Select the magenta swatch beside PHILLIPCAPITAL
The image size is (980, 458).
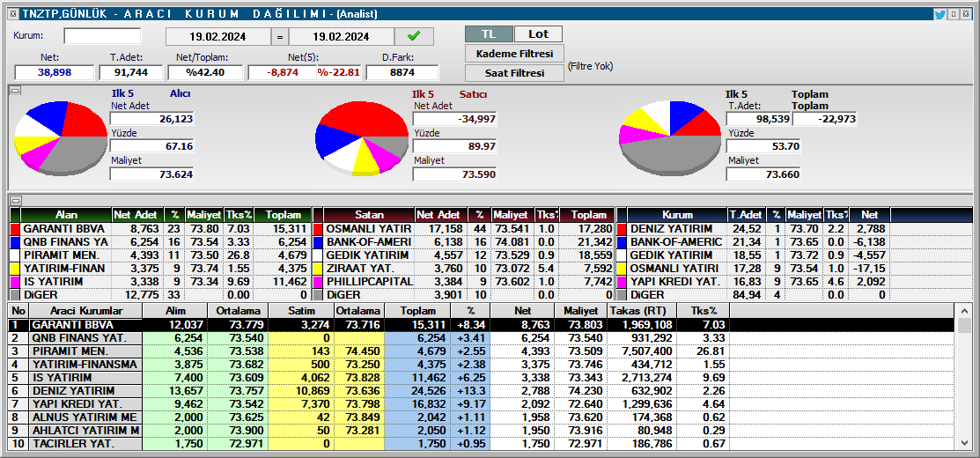coord(318,281)
